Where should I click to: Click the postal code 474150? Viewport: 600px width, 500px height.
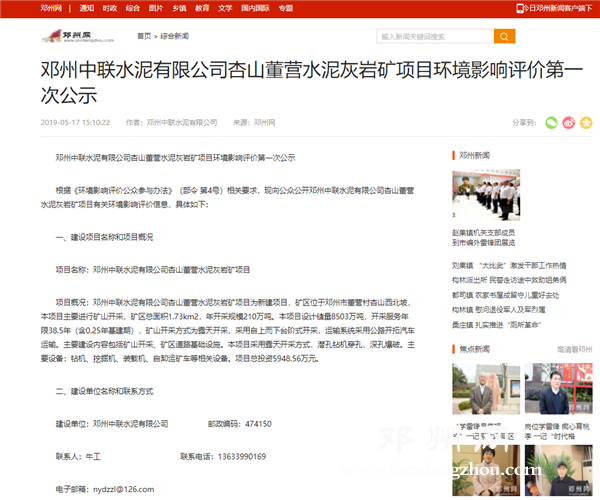coord(258,424)
